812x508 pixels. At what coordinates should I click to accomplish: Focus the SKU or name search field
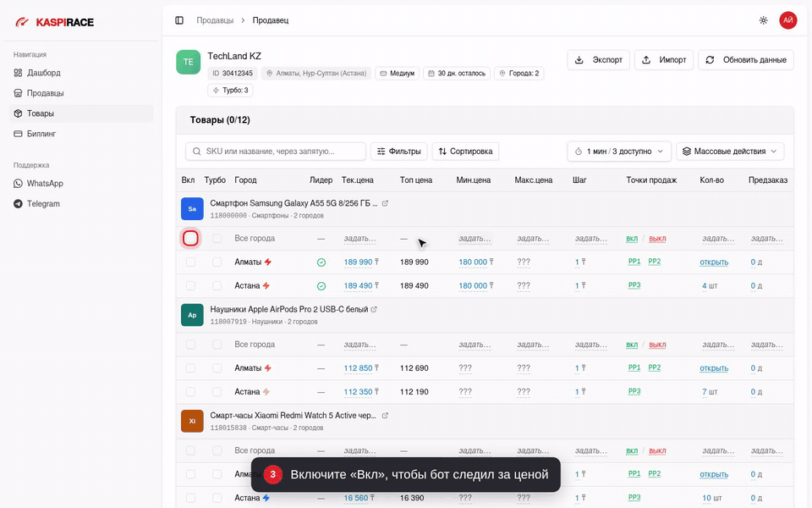(x=276, y=152)
